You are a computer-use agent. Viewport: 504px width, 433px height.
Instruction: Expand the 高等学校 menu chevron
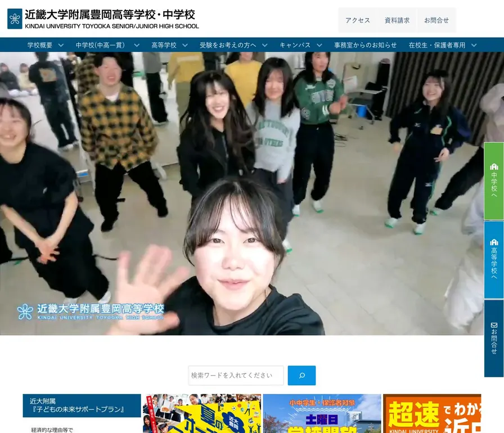point(185,46)
